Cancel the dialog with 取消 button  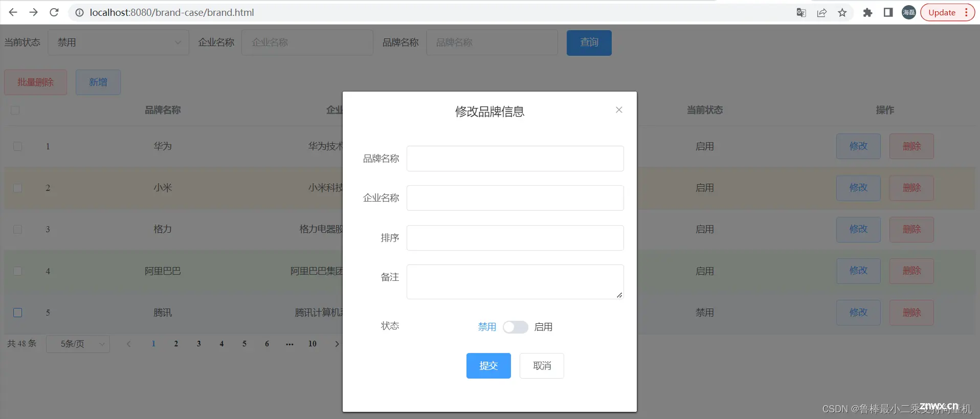542,366
